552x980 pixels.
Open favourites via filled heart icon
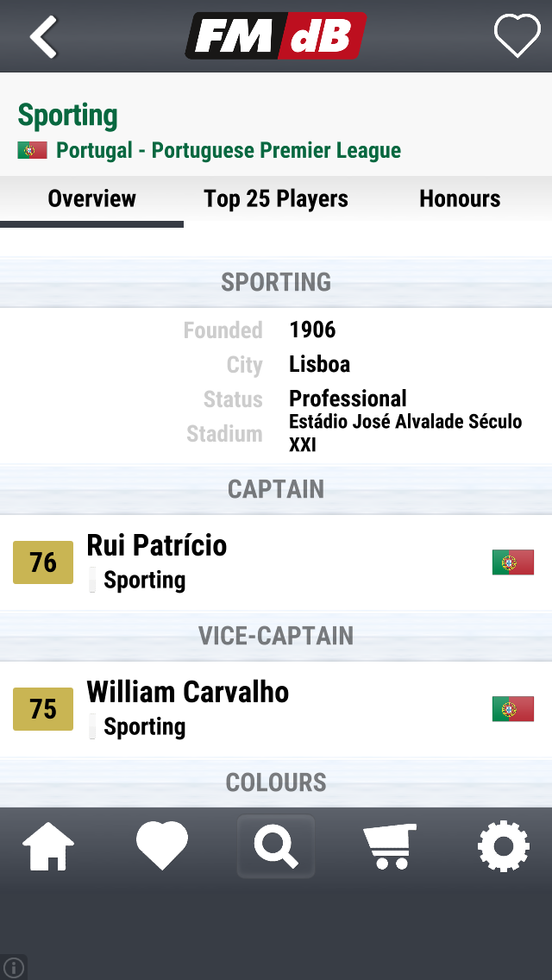click(x=162, y=845)
